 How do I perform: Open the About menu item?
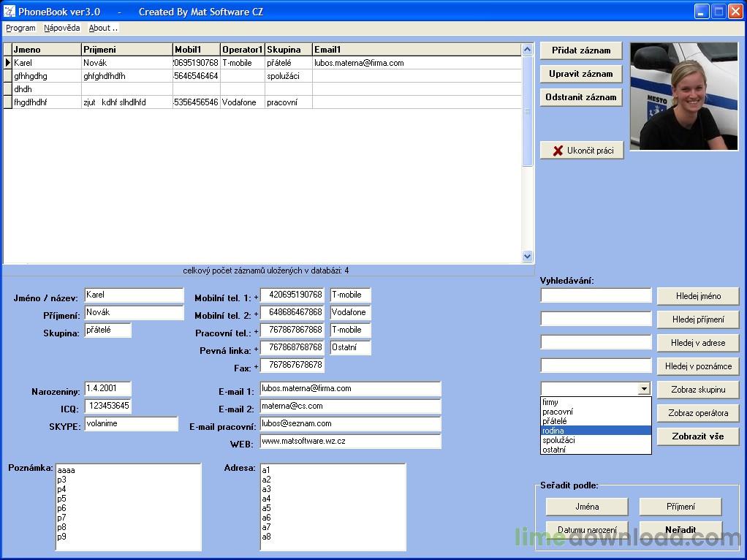(x=102, y=28)
